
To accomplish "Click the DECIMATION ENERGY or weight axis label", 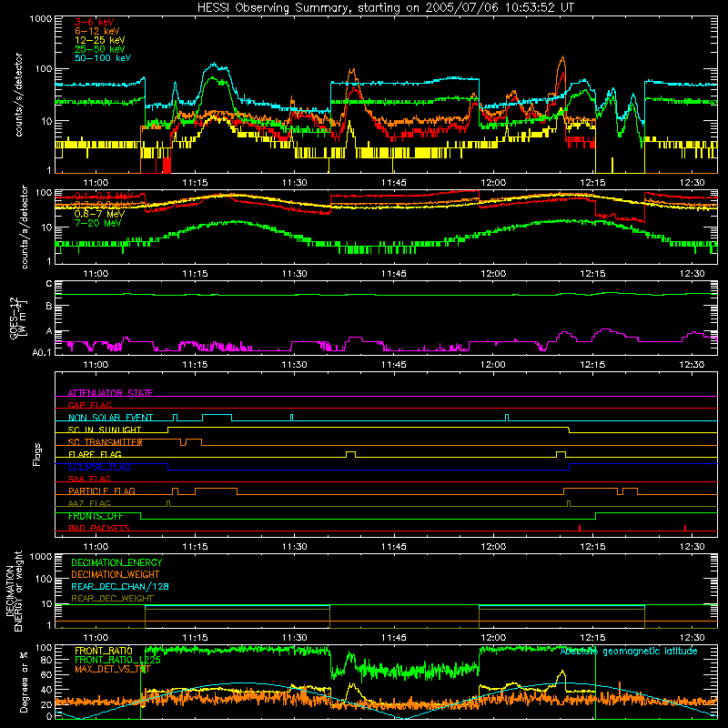I will (x=14, y=591).
